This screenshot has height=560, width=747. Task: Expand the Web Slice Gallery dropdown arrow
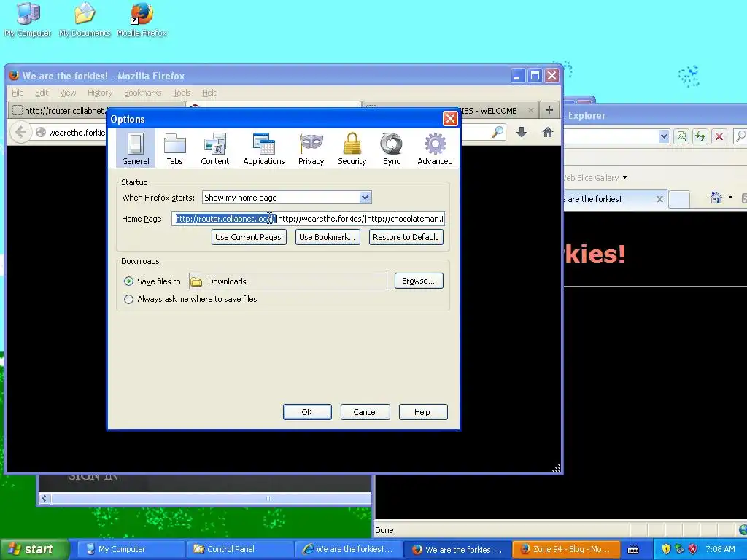click(624, 178)
